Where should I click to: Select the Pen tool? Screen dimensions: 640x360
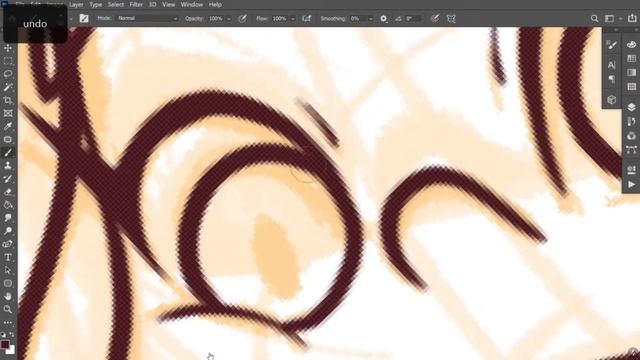(x=8, y=244)
